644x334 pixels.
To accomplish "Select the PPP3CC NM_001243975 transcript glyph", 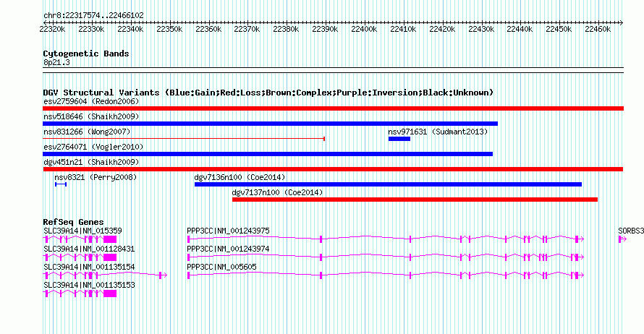I will click(385, 239).
